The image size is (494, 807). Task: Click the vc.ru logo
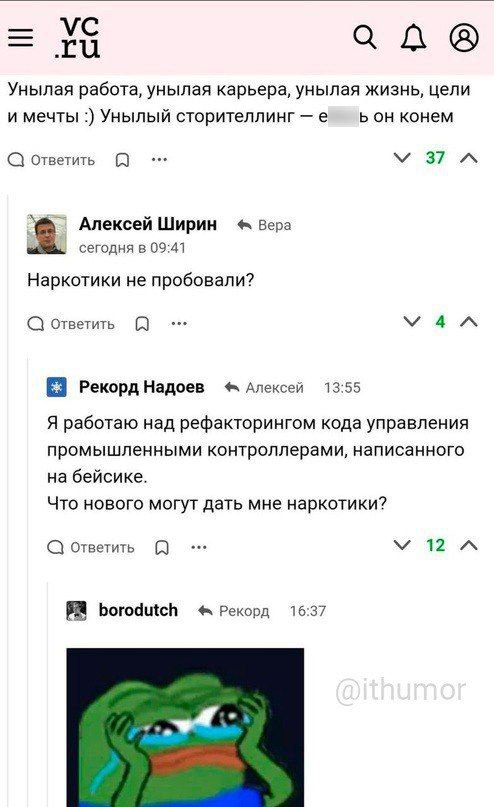[x=78, y=38]
